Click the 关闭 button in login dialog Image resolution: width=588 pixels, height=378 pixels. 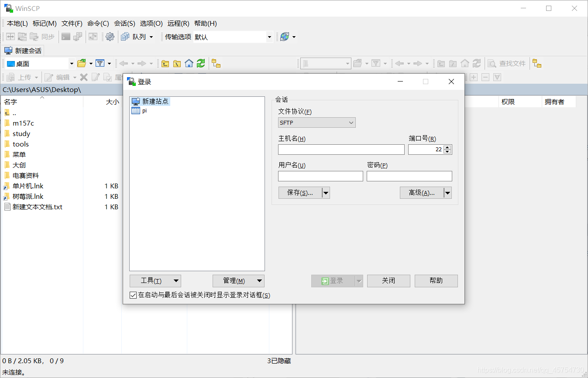click(x=389, y=281)
